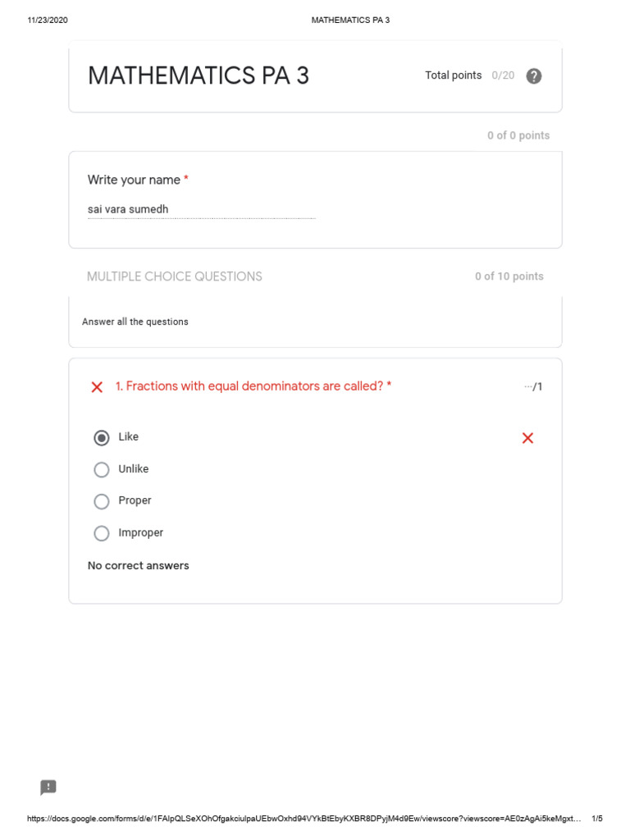Click the report problem feedback icon
This screenshot has height=840, width=630.
tap(48, 787)
